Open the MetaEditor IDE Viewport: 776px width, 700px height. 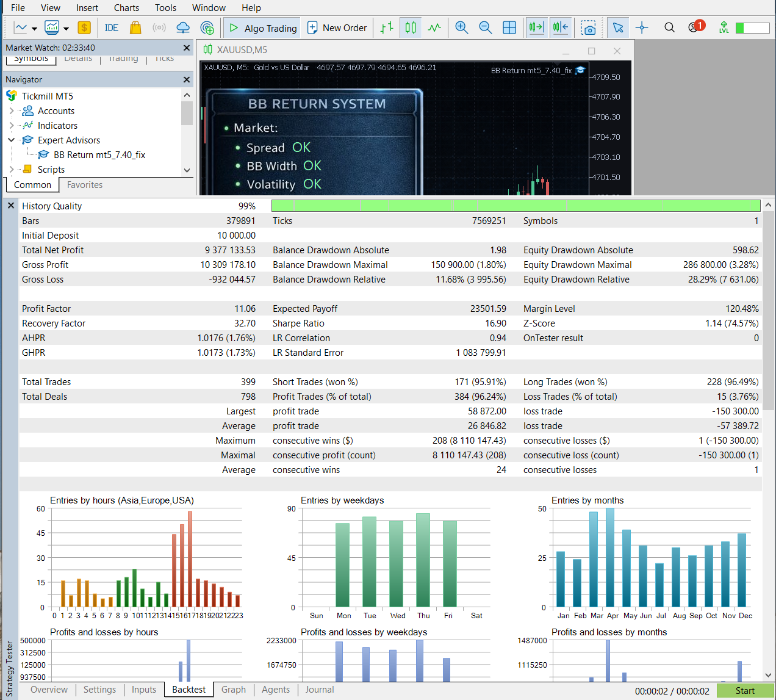tap(111, 27)
